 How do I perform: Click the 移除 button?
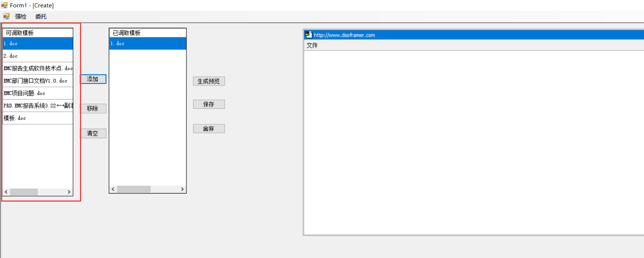pos(93,108)
